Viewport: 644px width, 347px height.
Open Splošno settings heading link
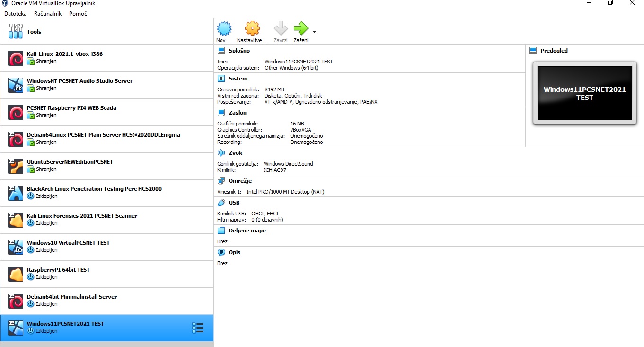tap(239, 51)
